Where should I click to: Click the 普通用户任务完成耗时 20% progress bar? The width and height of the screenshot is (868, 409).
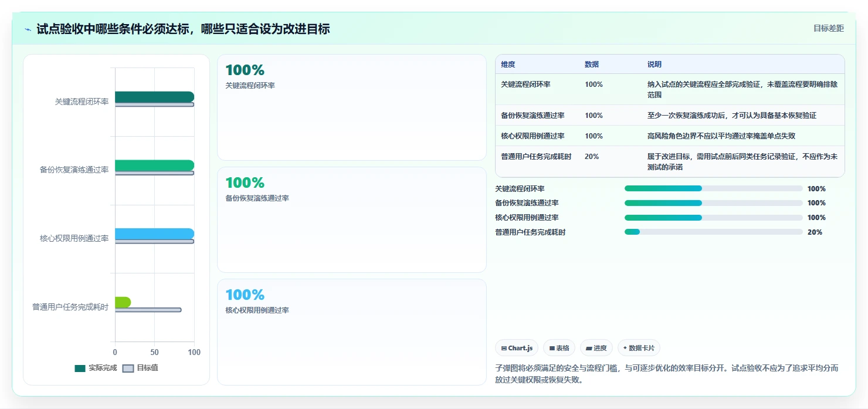coord(714,232)
